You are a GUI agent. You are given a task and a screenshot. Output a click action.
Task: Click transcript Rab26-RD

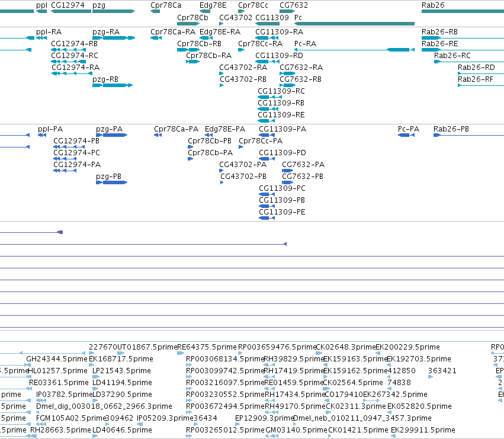[476, 68]
